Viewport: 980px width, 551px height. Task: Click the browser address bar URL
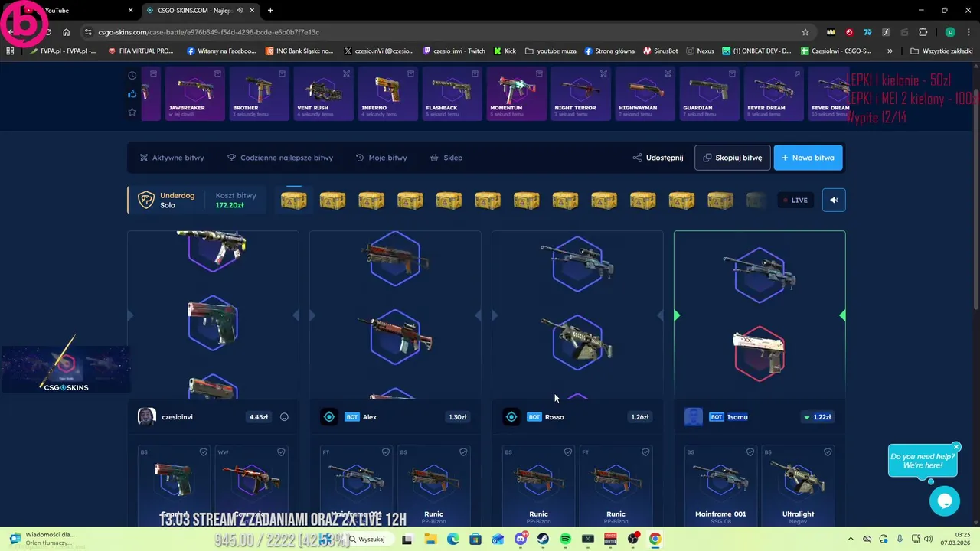208,32
